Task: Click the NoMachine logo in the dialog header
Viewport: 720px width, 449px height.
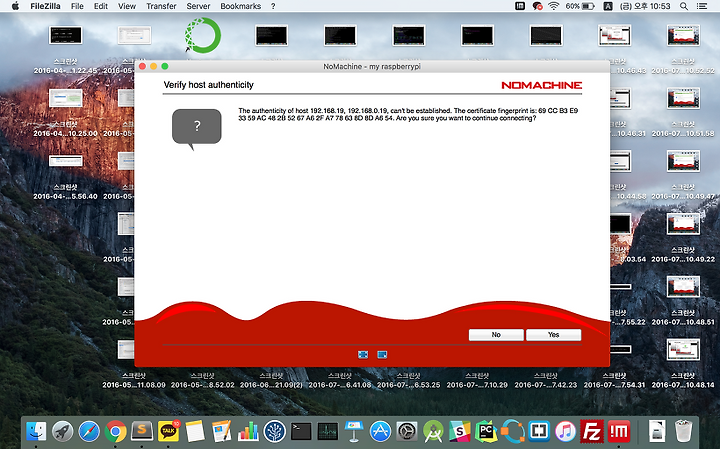Action: (x=541, y=85)
